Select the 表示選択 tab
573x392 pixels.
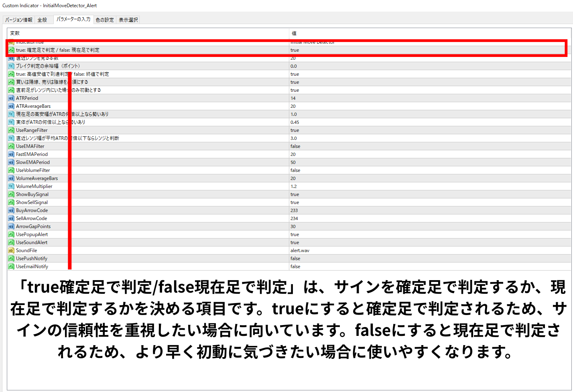coord(128,20)
